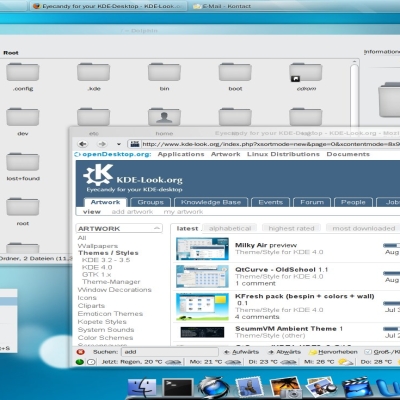Open the Documents link on openDesktop bar
Image resolution: width=400 pixels, height=400 pixels.
pos(348,154)
